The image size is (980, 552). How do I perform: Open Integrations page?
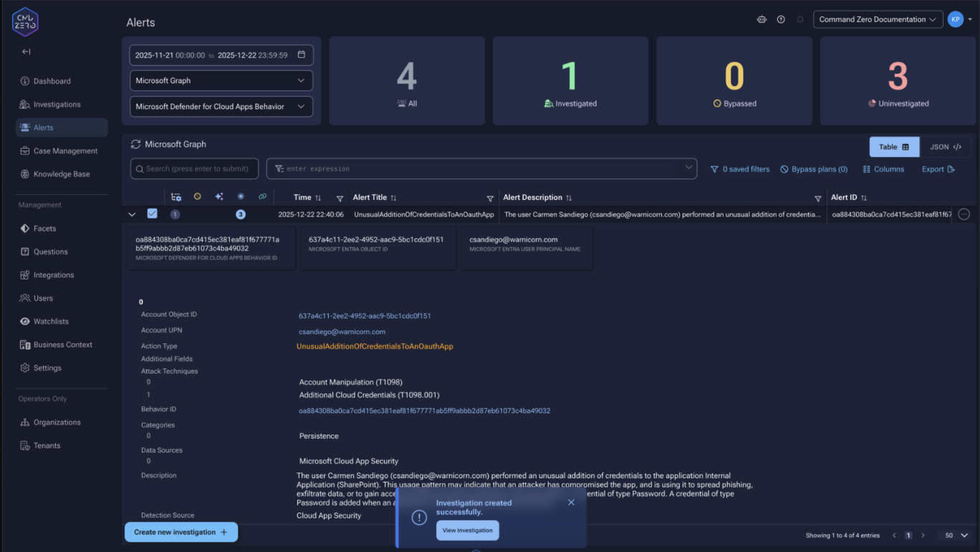click(x=62, y=275)
